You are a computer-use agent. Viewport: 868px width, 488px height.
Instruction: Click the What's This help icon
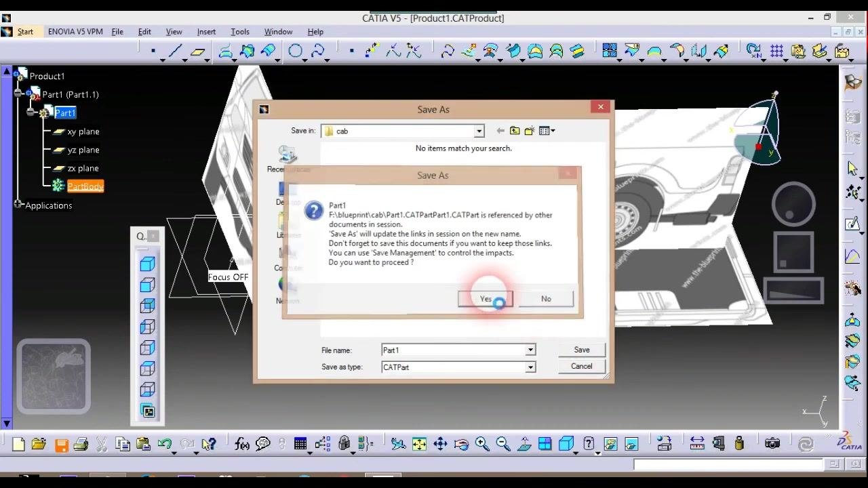click(209, 445)
